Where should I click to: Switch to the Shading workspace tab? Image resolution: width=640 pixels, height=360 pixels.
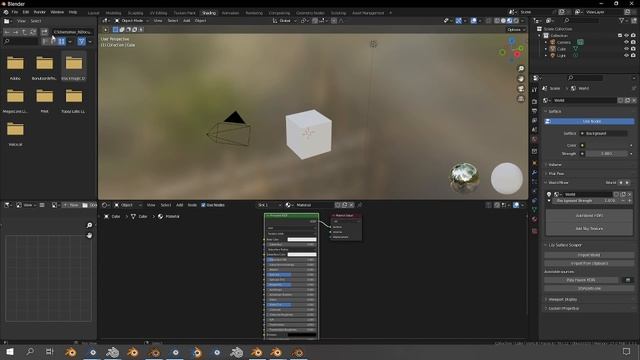tap(209, 13)
